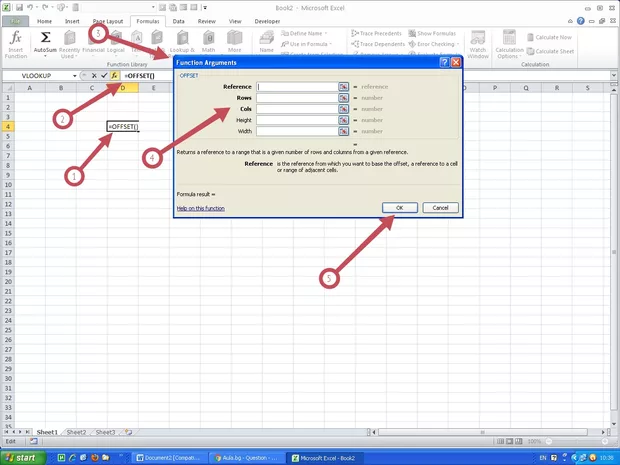This screenshot has width=620, height=465.
Task: Select column Q header
Action: pyautogui.click(x=526, y=88)
